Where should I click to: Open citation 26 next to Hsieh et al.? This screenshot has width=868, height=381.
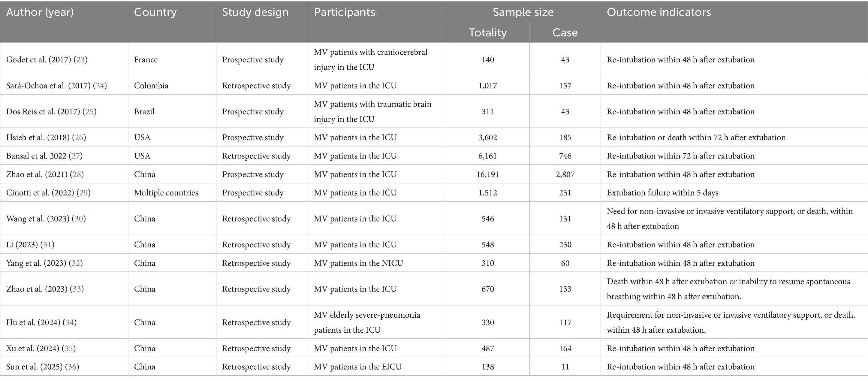tap(79, 138)
